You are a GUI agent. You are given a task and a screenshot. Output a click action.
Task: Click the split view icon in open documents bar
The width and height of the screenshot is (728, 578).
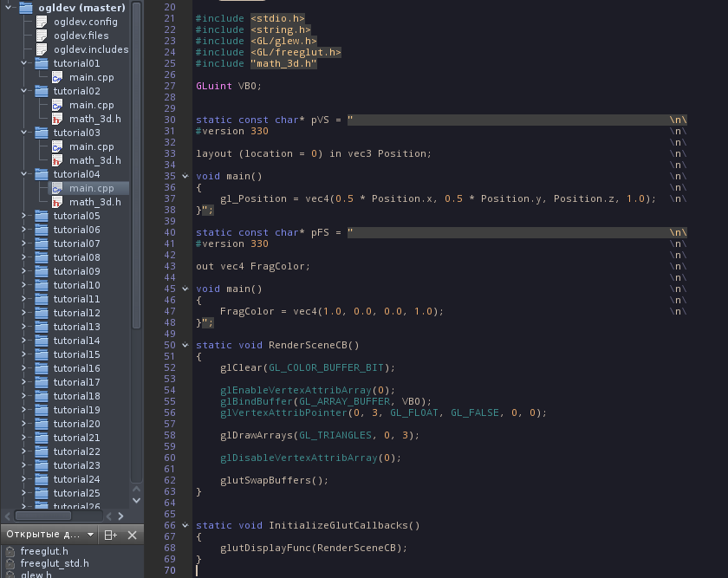click(111, 536)
